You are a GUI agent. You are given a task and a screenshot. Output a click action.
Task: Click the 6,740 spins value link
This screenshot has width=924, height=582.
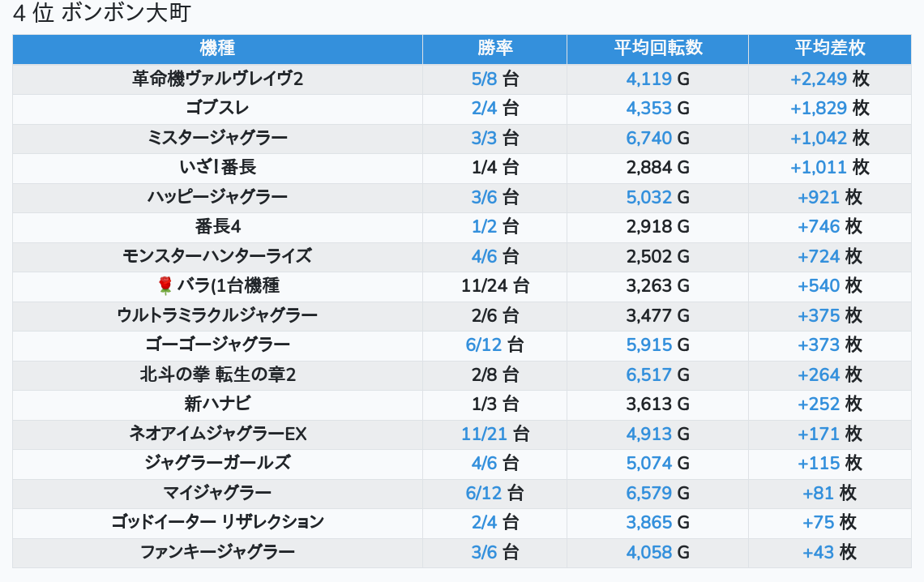(648, 138)
